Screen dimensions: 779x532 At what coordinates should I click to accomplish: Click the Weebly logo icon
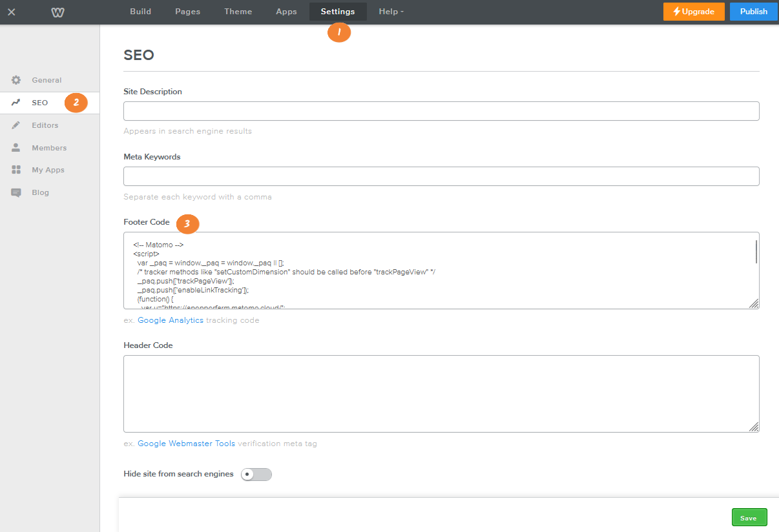(x=57, y=12)
